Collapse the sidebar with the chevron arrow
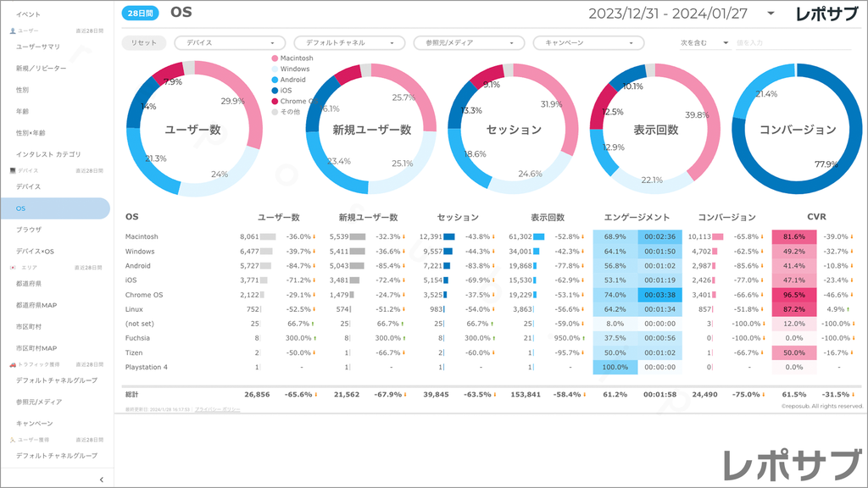 pos(101,480)
